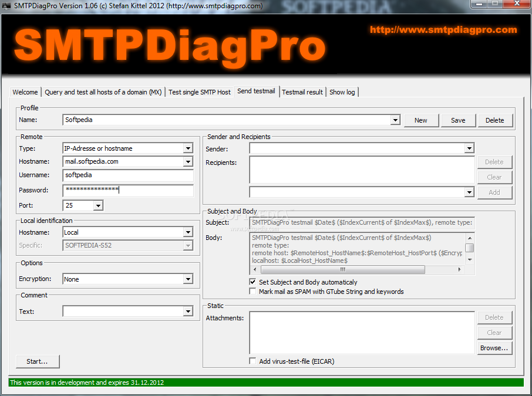Screen dimensions: 532x396
Task: Click inside the Recipients list box
Action: 362,170
